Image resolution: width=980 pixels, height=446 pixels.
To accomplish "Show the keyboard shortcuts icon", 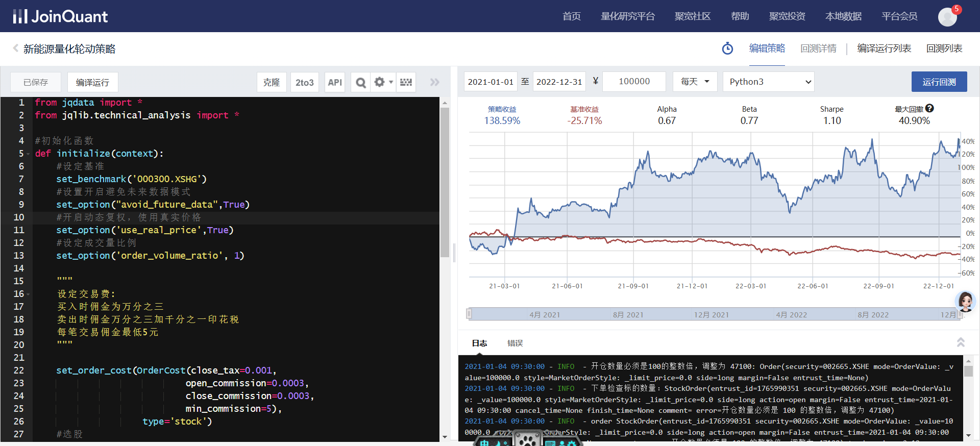I will [x=406, y=82].
